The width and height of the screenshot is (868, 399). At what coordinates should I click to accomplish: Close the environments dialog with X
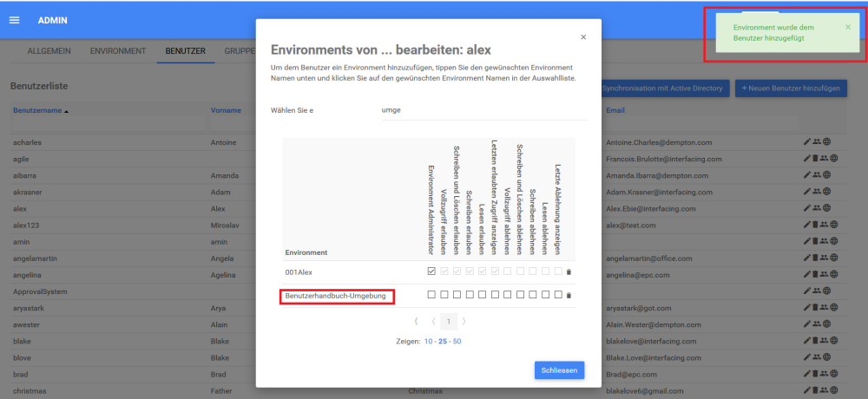click(583, 37)
